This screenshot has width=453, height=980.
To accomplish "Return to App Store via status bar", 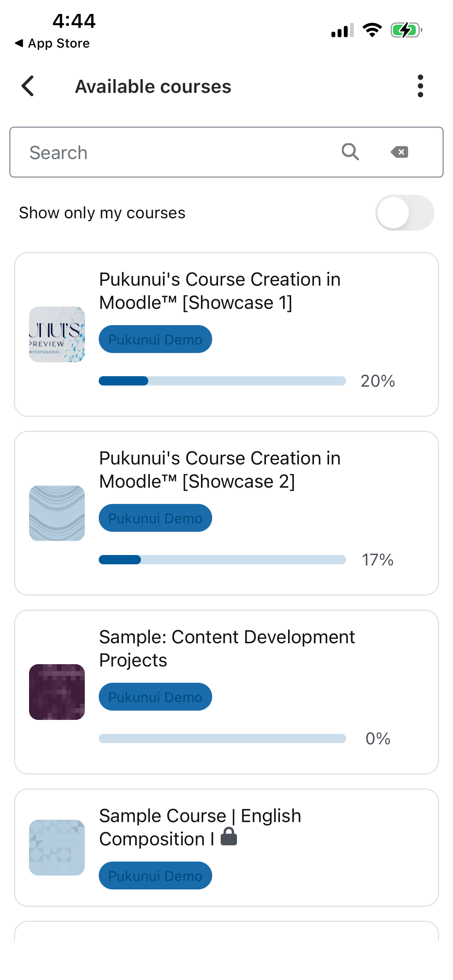I will 52,43.
